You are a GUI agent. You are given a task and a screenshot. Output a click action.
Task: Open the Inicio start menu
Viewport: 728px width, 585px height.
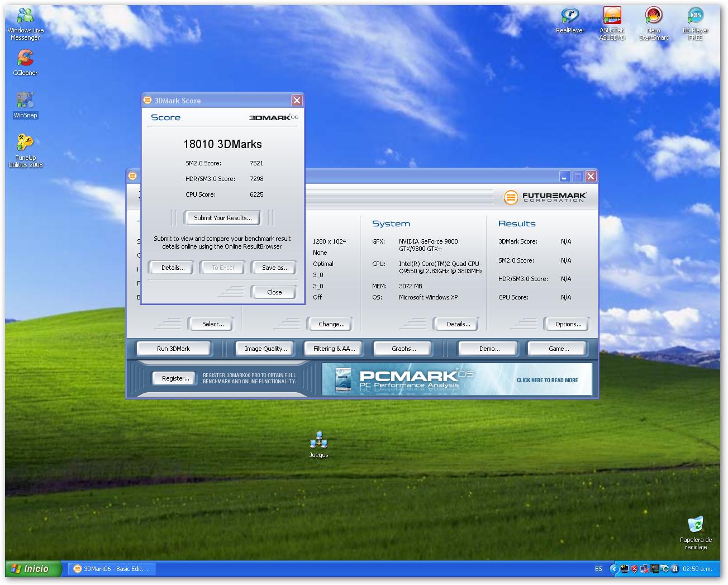31,569
